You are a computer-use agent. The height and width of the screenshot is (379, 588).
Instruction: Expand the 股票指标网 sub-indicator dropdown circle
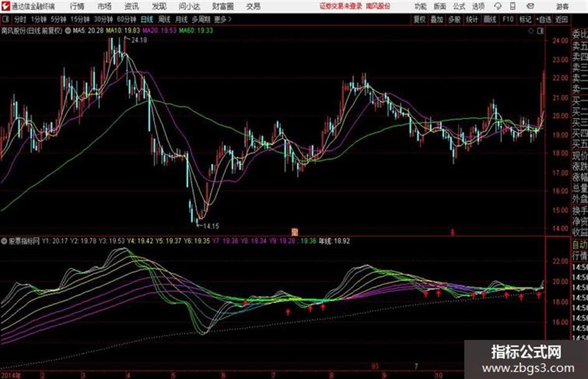[4, 241]
